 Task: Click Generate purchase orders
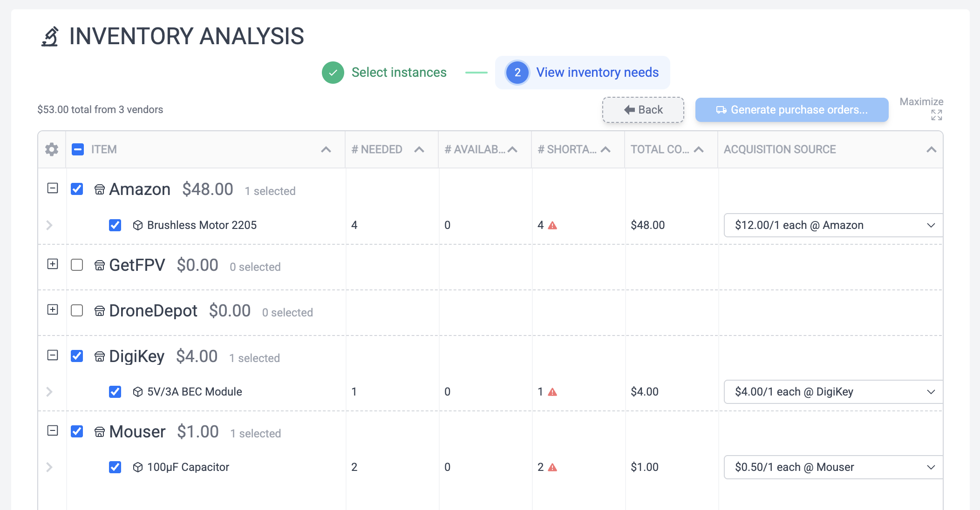(792, 110)
